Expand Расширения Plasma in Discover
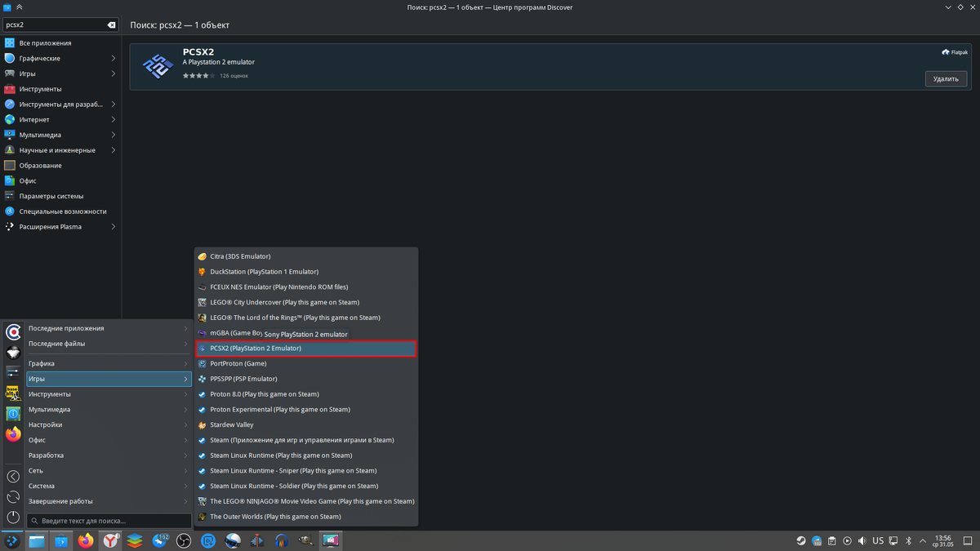The image size is (980, 551). click(113, 227)
